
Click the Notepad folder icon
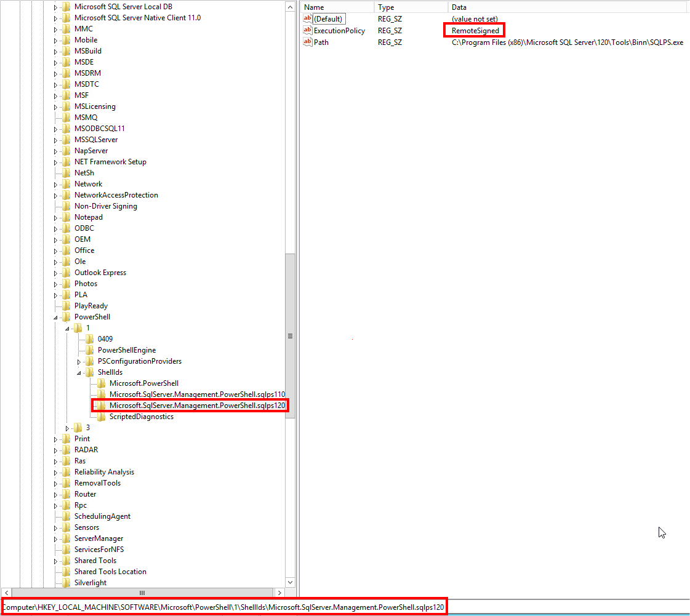tap(66, 217)
